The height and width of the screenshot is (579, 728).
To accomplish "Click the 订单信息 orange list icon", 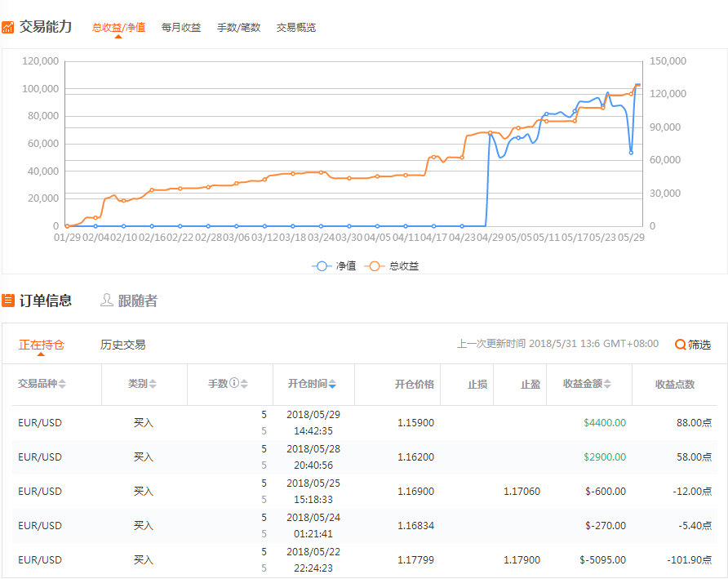I will coord(8,301).
